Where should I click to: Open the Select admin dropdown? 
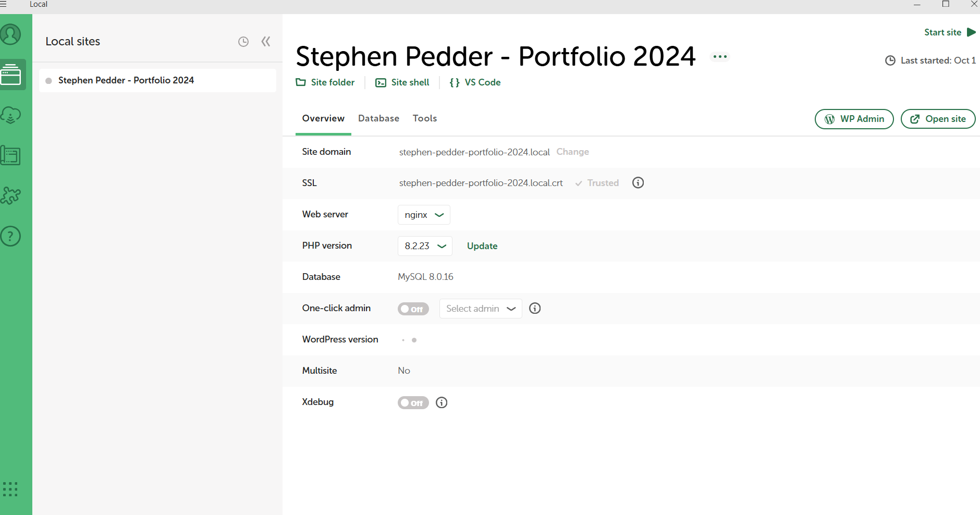(x=480, y=309)
